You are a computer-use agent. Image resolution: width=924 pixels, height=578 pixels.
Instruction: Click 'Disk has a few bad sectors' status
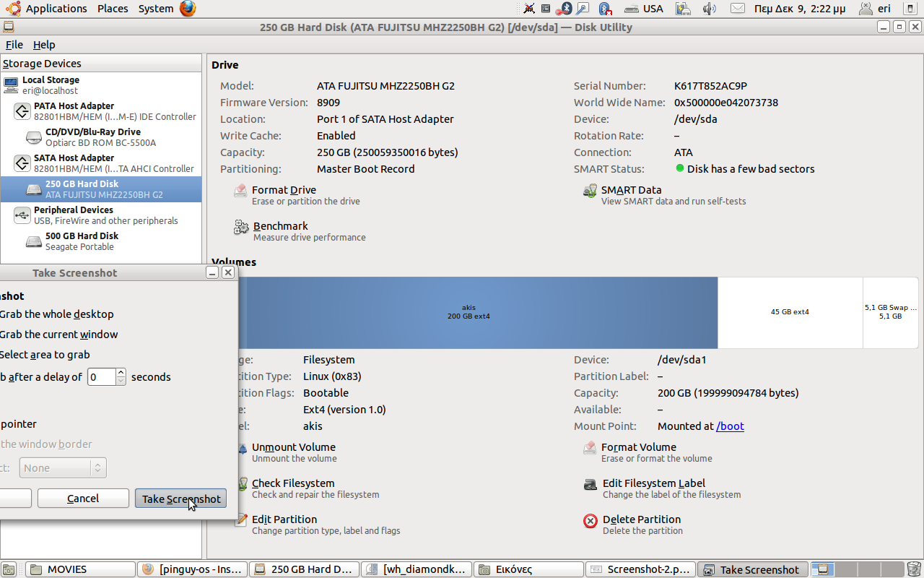pos(751,169)
